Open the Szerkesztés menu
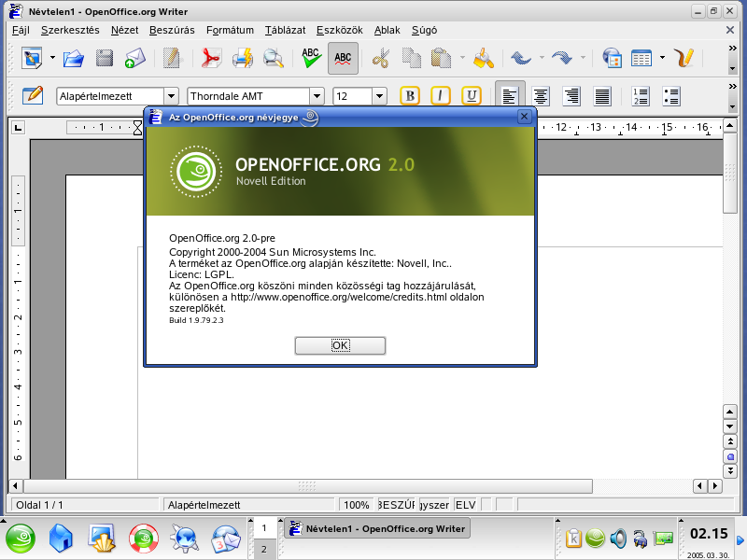Viewport: 747px width, 560px height. coord(70,30)
